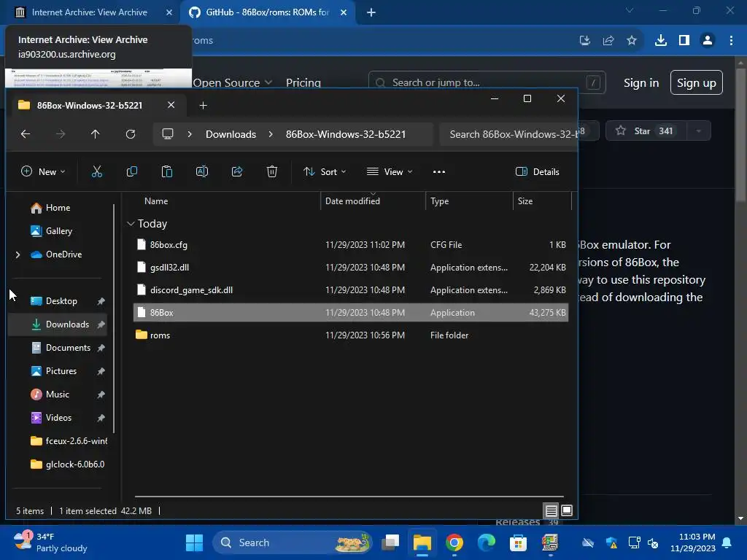Select the 86Box-Windows-32-b5221 Explorer tab
The height and width of the screenshot is (560, 747).
(90, 106)
